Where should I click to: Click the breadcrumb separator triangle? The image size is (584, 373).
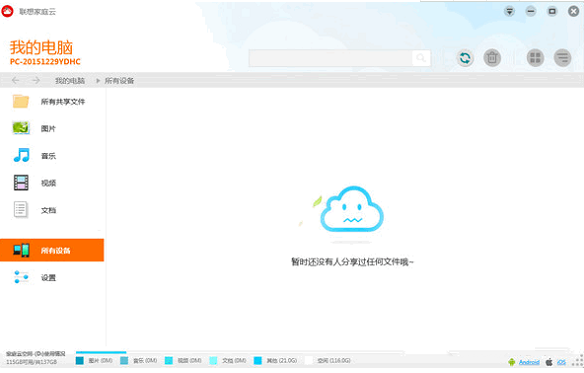pos(98,81)
